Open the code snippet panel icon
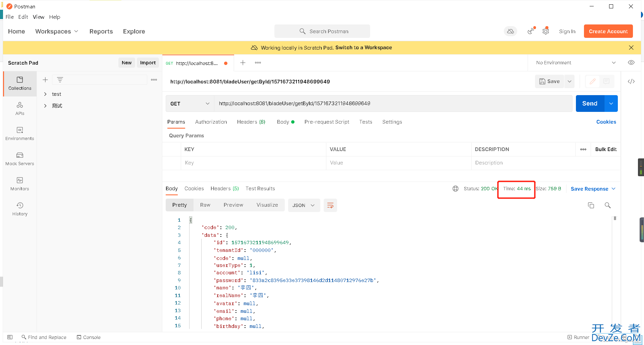Screen dimensions: 644x345 [631, 81]
